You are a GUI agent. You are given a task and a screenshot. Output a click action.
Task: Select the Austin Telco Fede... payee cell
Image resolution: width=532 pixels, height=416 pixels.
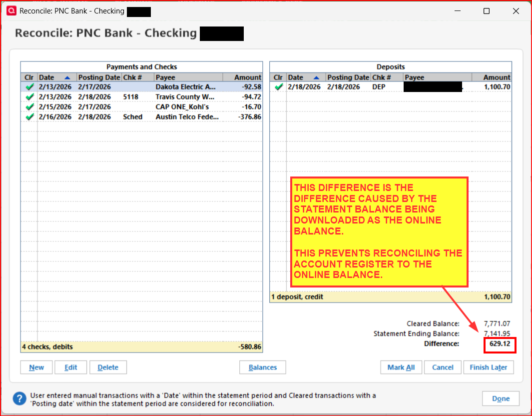point(187,117)
